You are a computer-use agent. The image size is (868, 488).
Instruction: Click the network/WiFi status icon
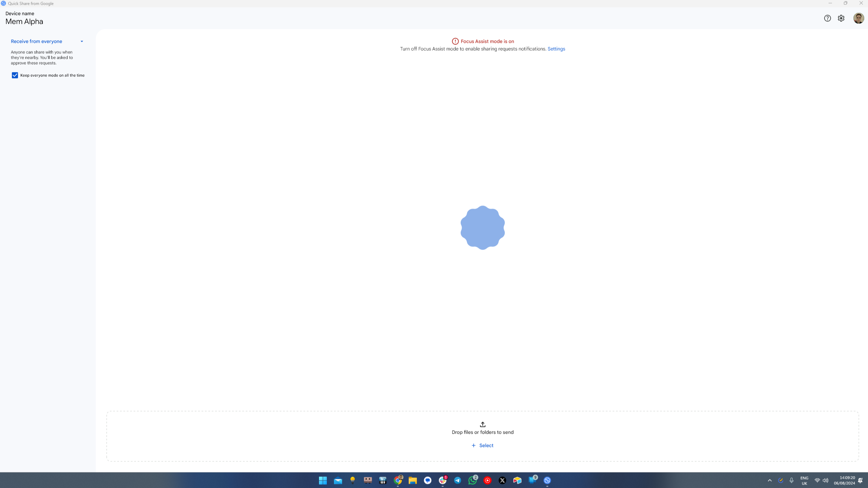click(x=817, y=480)
